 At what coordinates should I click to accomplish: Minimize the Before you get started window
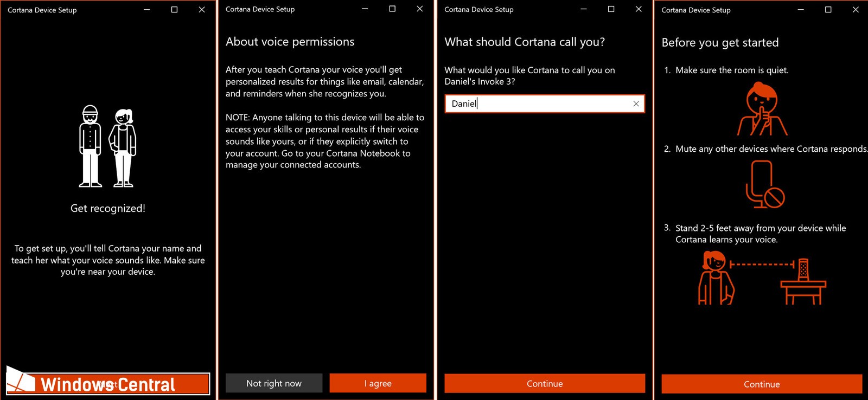point(801,10)
